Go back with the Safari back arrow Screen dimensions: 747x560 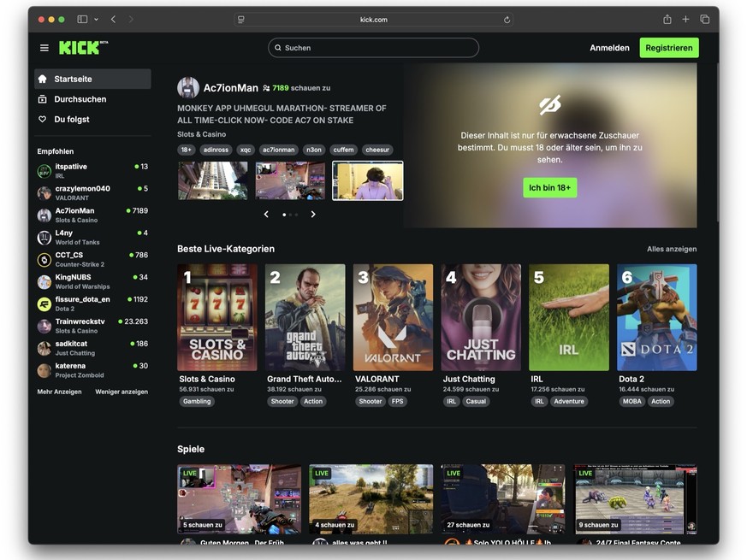pos(114,20)
